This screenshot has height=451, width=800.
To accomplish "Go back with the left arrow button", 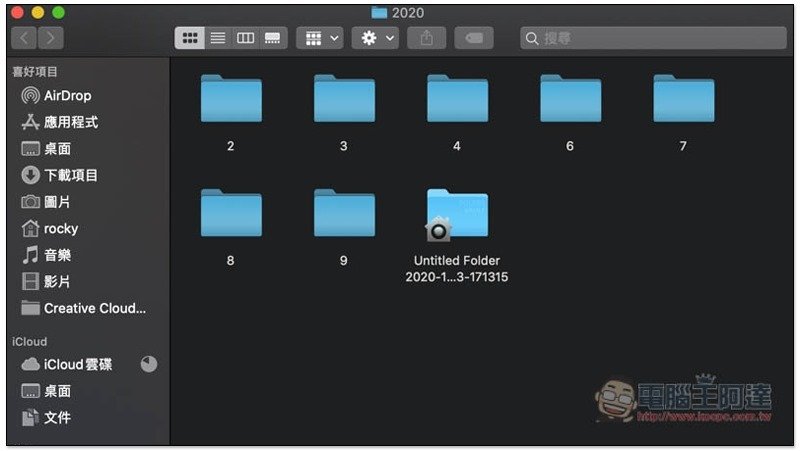I will pos(24,38).
